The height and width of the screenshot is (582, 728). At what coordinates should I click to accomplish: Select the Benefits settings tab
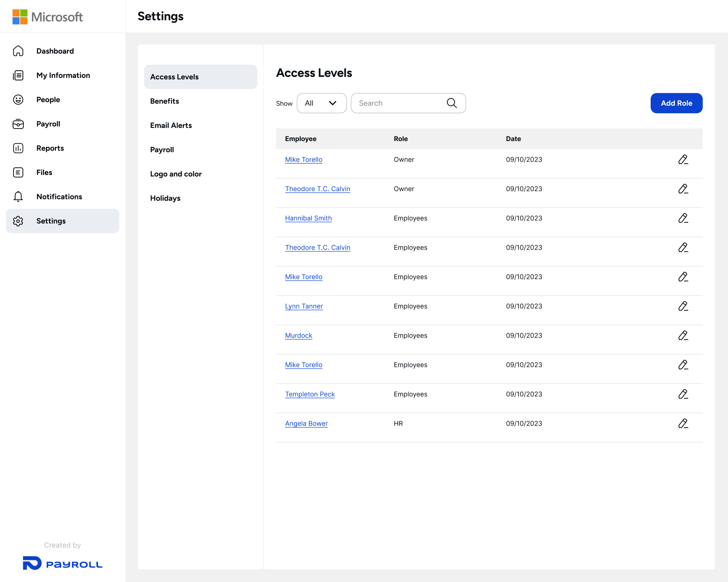tap(165, 101)
